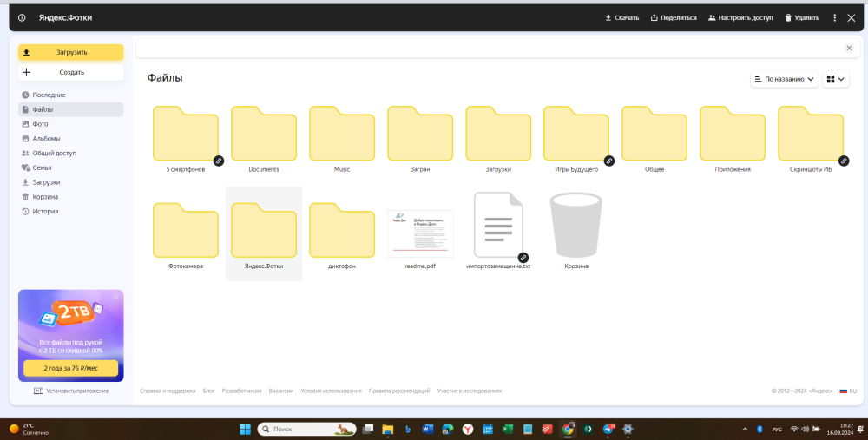
Task: Select the Игры Будущего folder
Action: (576, 134)
